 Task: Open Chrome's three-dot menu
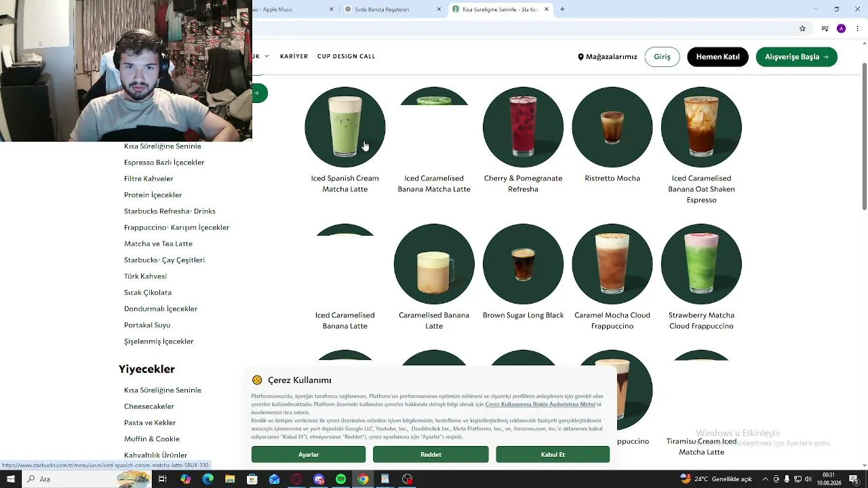coord(858,28)
